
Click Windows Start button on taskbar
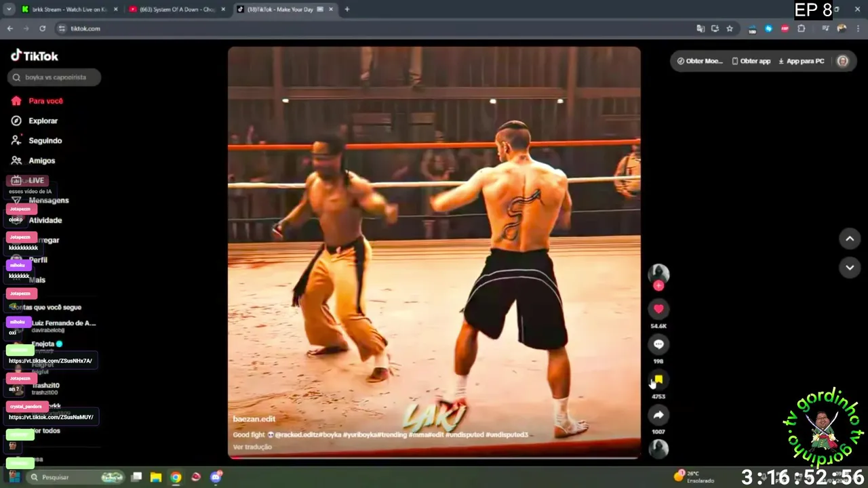point(14,477)
